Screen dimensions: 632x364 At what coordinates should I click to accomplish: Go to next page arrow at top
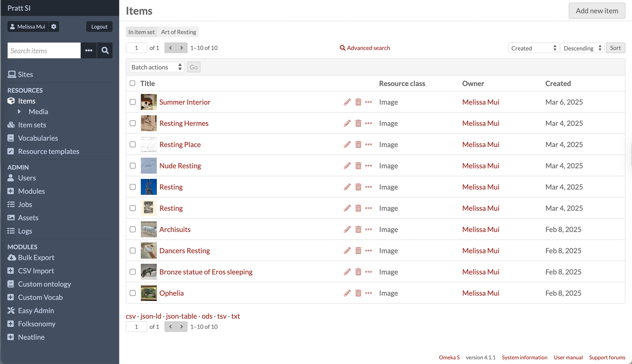[x=182, y=48]
